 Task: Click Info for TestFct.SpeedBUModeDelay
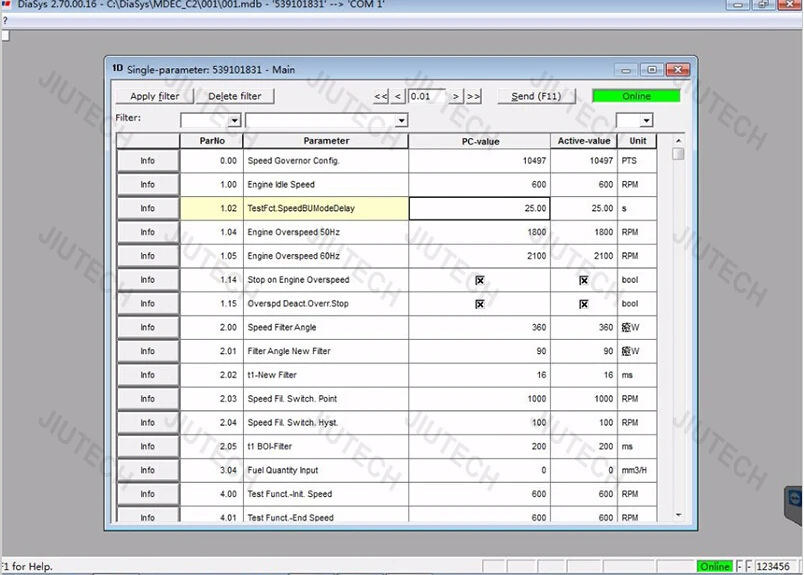148,208
